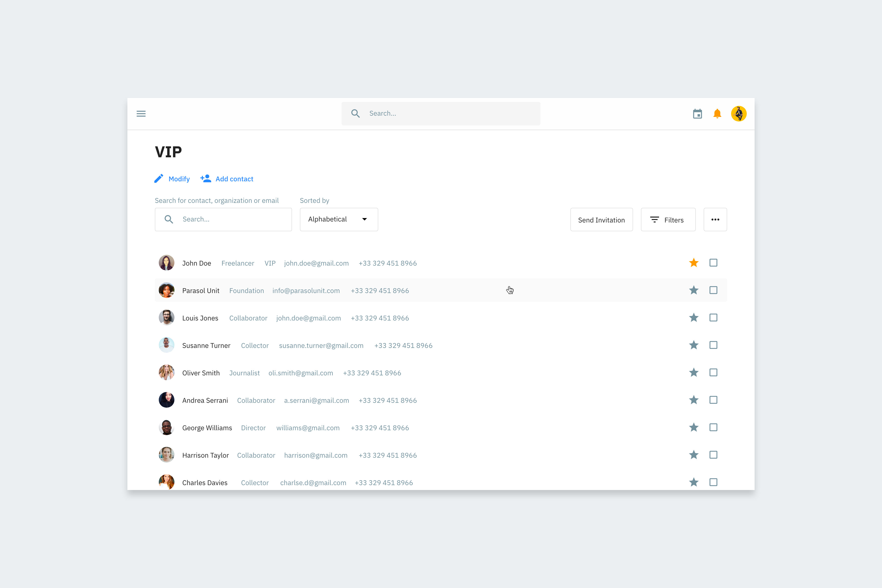Click the name Louis Jones

200,318
